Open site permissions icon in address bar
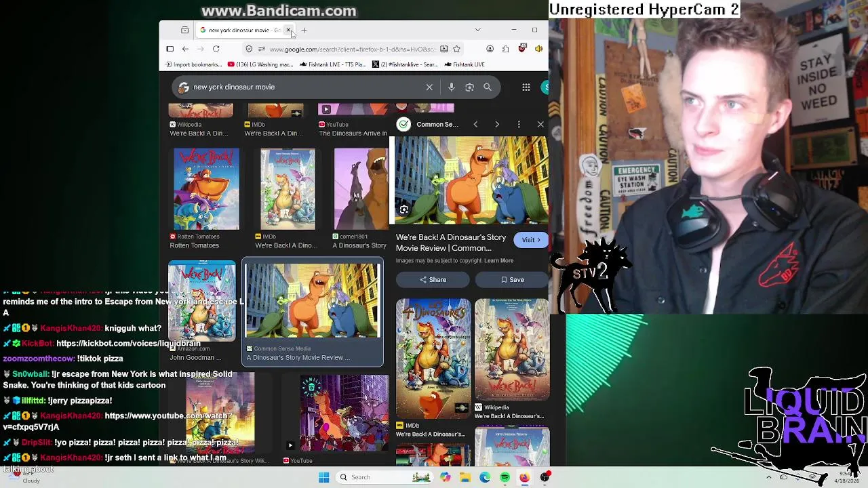 coord(261,49)
